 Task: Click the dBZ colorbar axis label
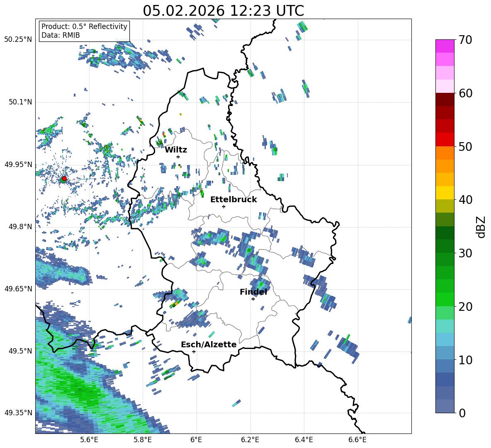pyautogui.click(x=481, y=227)
